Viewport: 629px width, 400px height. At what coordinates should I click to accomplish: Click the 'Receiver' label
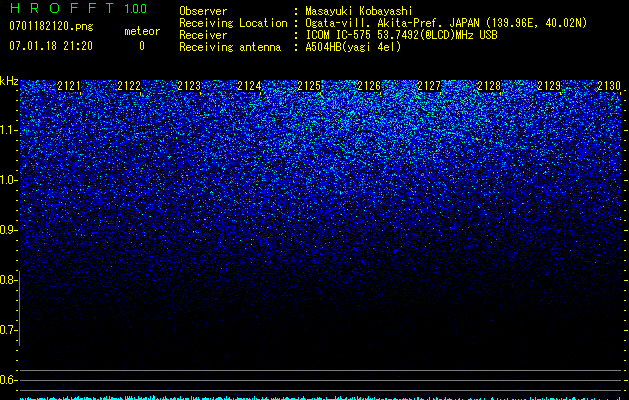pos(203,35)
